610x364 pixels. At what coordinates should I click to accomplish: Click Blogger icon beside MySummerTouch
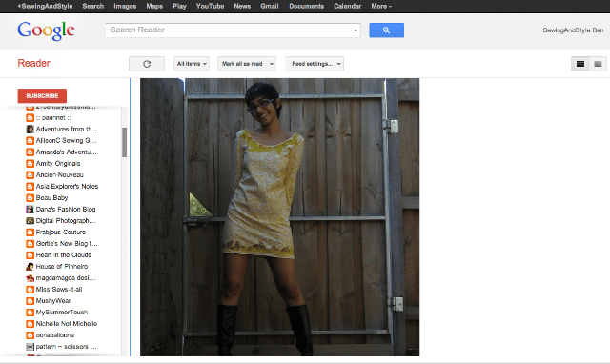(30, 313)
